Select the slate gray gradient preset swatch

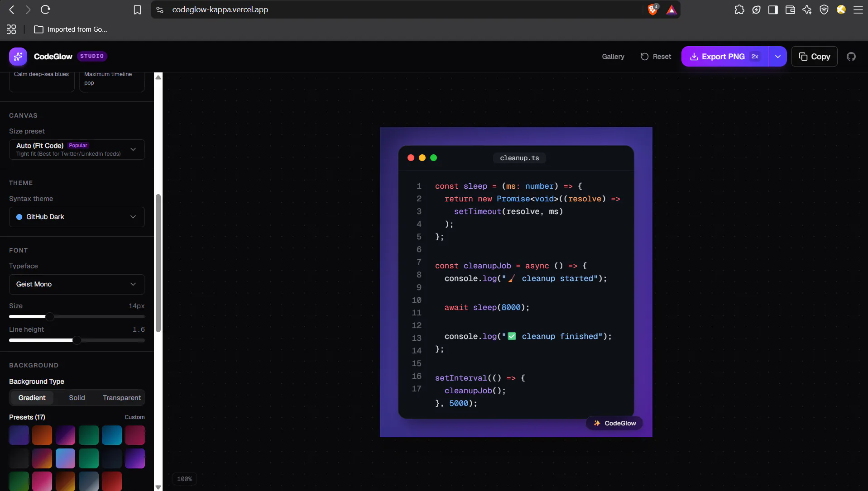point(89,481)
